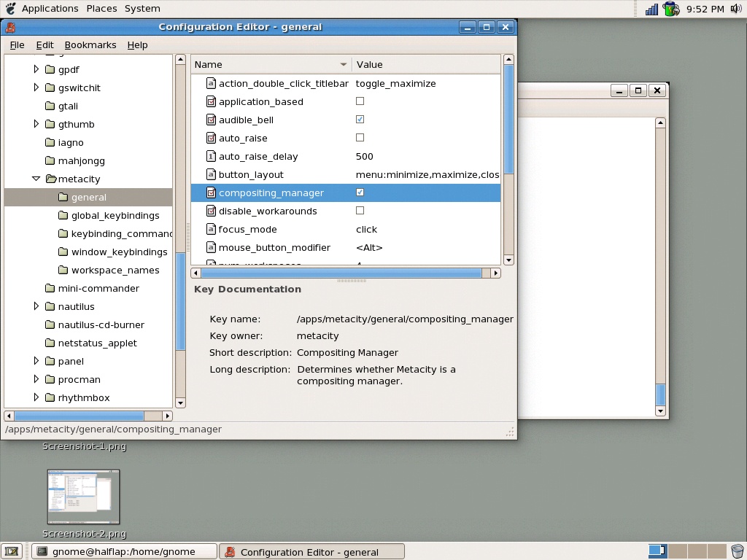Screen dimensions: 747x560
Task: Open the network signal monitor icon
Action: click(651, 9)
